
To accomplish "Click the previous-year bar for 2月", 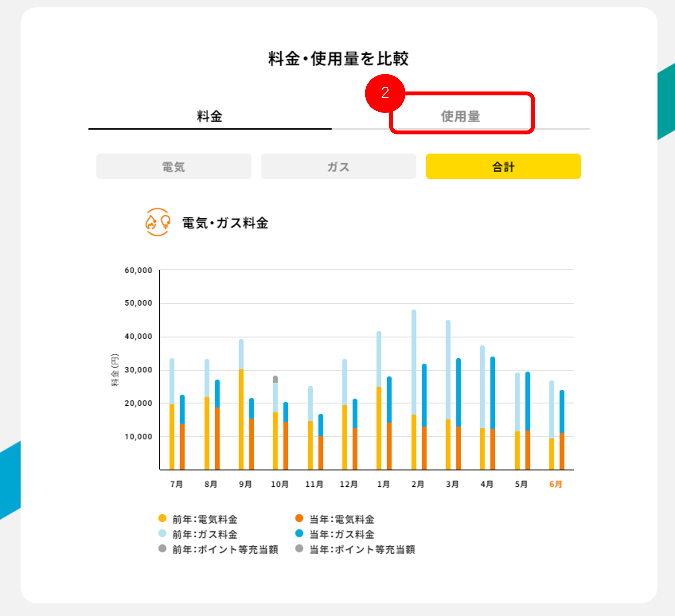I will point(414,390).
